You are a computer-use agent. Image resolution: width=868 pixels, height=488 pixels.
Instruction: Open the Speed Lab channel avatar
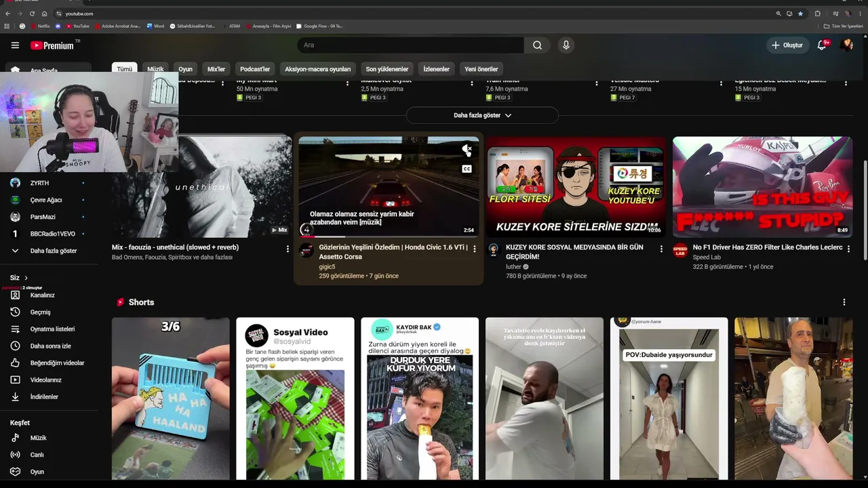[680, 250]
